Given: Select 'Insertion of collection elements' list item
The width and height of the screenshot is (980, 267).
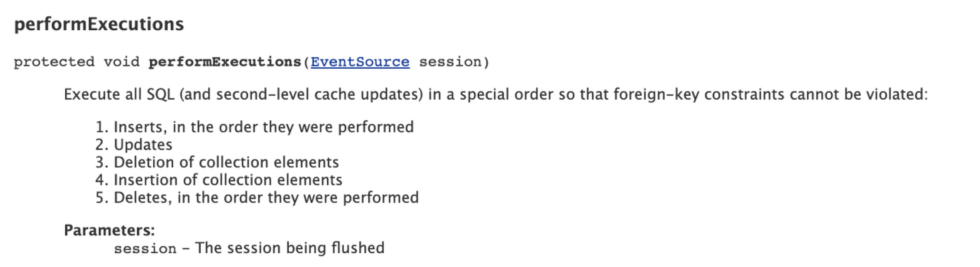Looking at the screenshot, I should [x=228, y=179].
